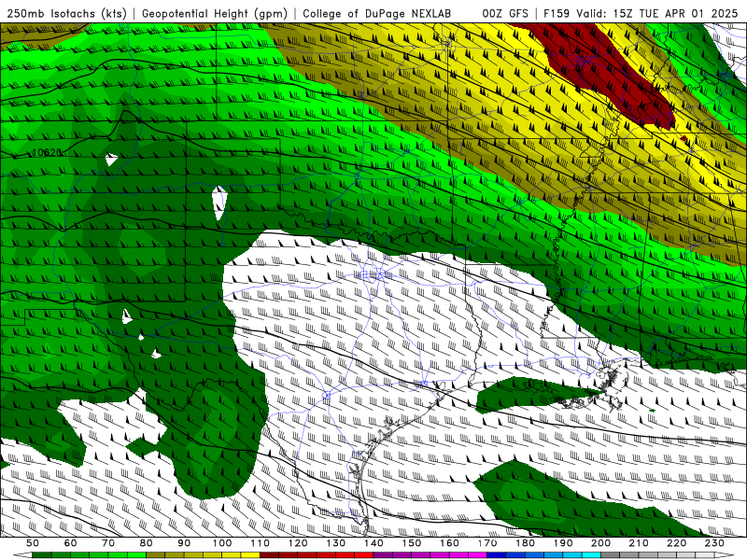Click the '200' value on the color scale
Image resolution: width=747 pixels, height=560 pixels.
point(600,543)
